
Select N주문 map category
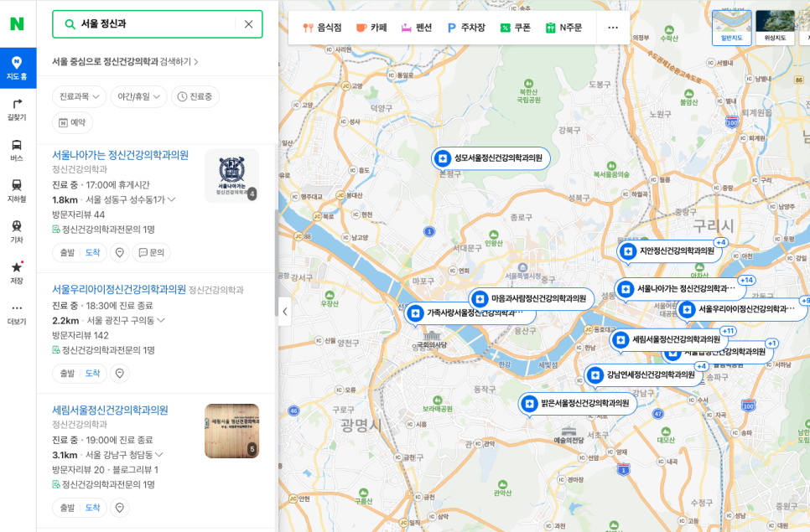[564, 28]
